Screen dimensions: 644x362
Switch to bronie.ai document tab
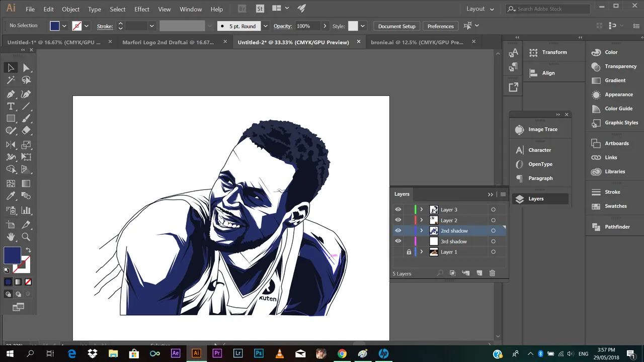coord(417,42)
